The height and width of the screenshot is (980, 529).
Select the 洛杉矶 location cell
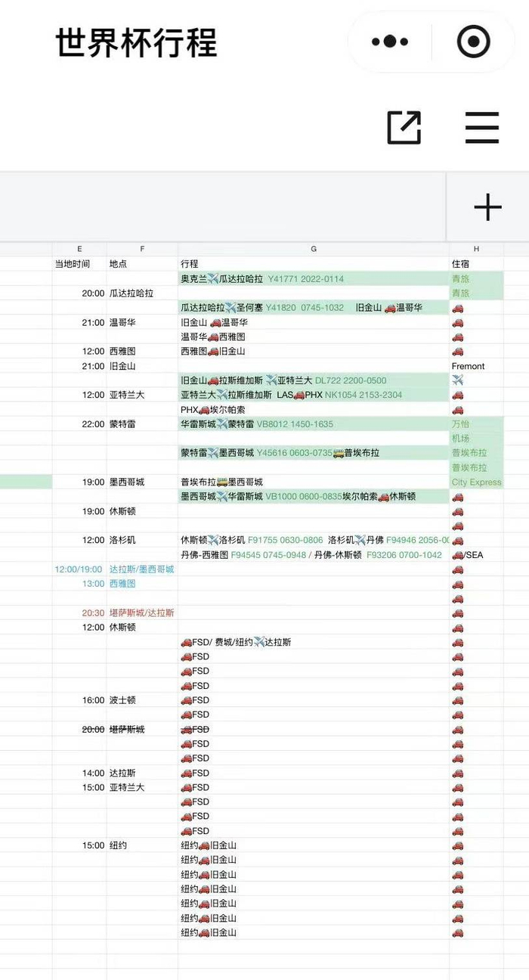click(142, 541)
